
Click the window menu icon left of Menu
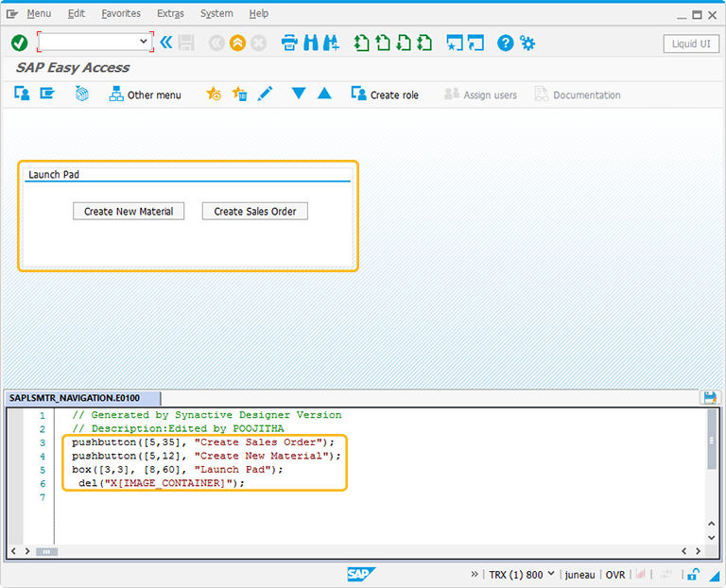click(x=12, y=14)
